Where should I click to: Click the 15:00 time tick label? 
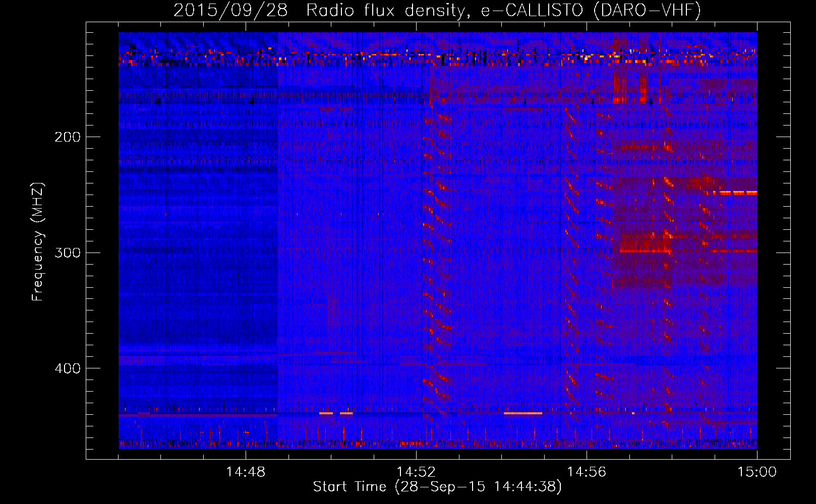tap(757, 472)
